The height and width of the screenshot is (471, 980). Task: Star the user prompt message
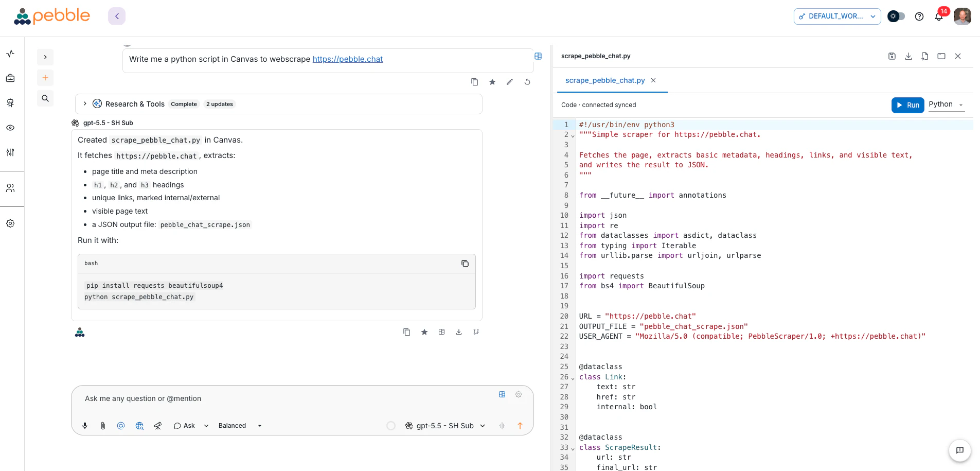tap(492, 82)
